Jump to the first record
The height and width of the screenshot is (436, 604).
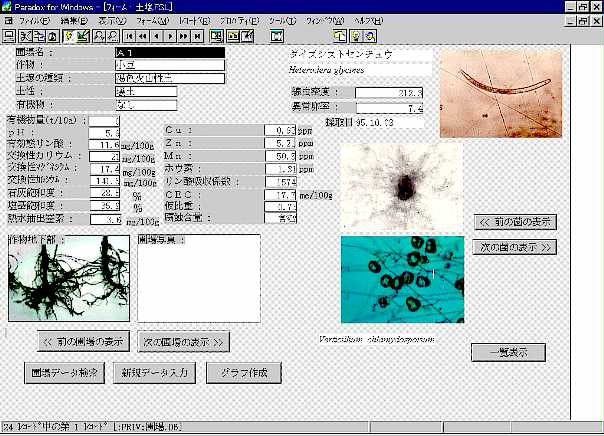point(129,36)
